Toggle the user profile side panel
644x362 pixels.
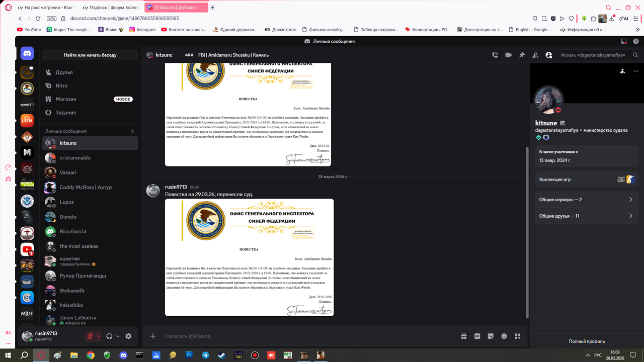tap(549, 55)
